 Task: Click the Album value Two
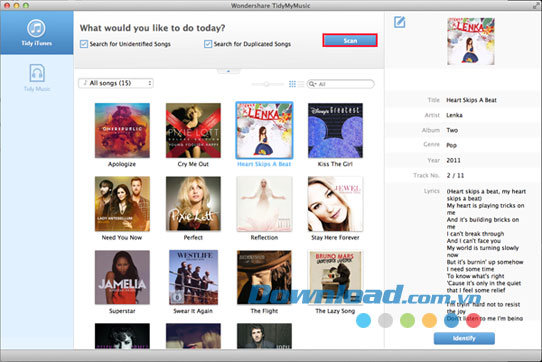tap(452, 130)
